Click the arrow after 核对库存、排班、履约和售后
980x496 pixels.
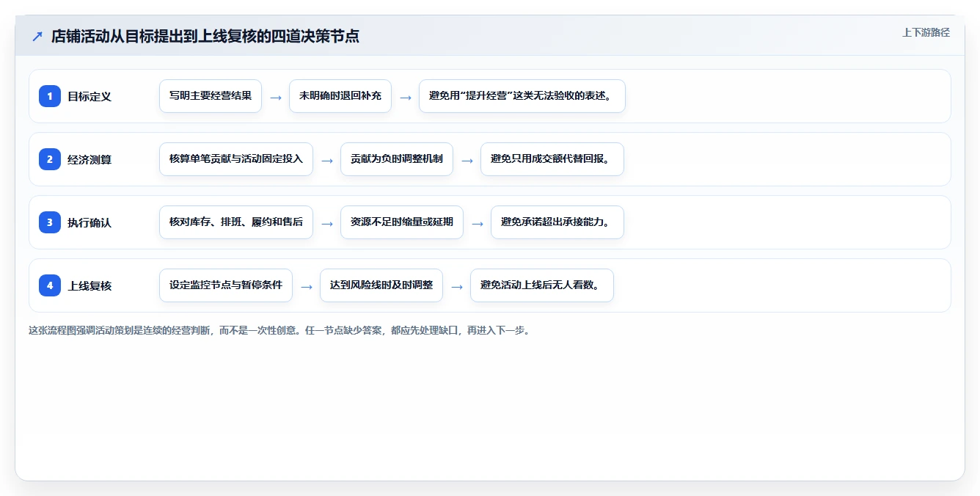(x=327, y=223)
